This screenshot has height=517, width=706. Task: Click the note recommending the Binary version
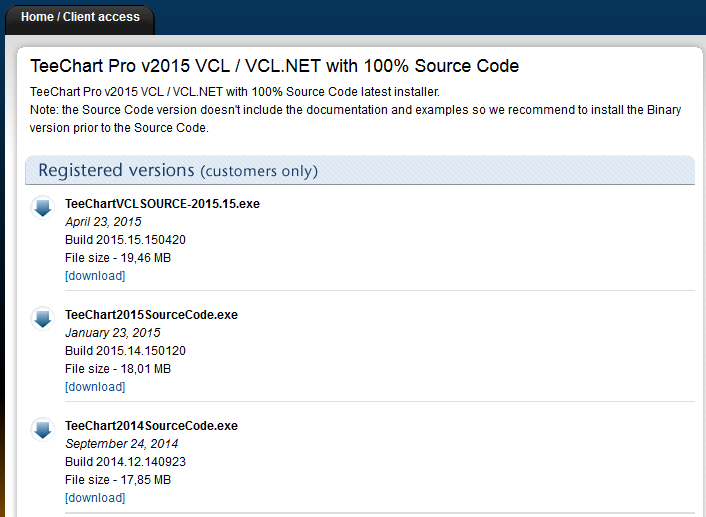coord(355,119)
